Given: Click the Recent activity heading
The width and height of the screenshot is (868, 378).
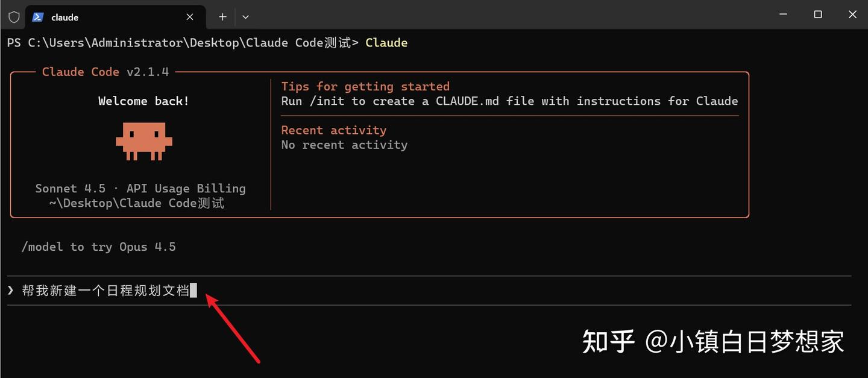Looking at the screenshot, I should point(333,130).
